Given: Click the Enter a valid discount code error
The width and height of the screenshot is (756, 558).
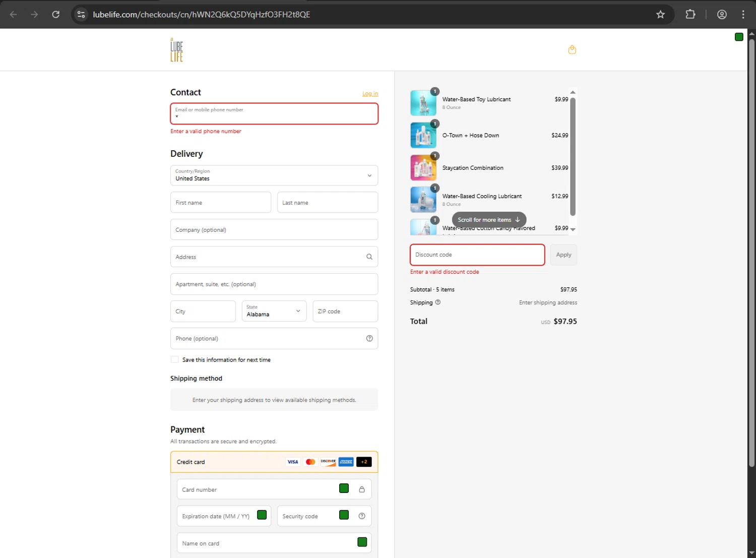Looking at the screenshot, I should click(445, 272).
